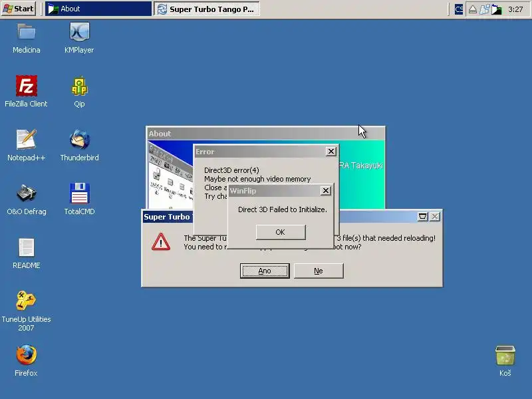Click the 'RA Takayuki' text in About
The width and height of the screenshot is (532, 399).
[361, 165]
